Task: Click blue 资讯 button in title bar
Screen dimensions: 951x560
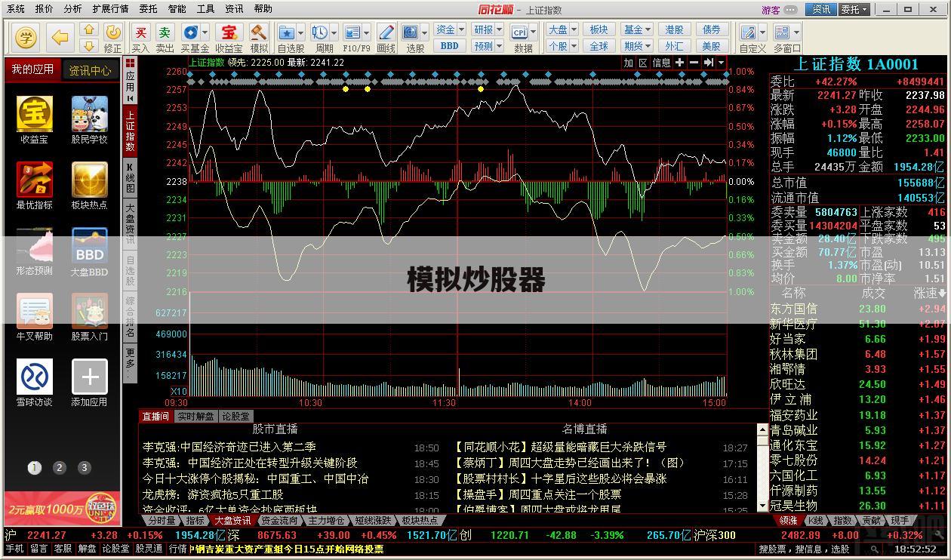Action: (x=821, y=9)
